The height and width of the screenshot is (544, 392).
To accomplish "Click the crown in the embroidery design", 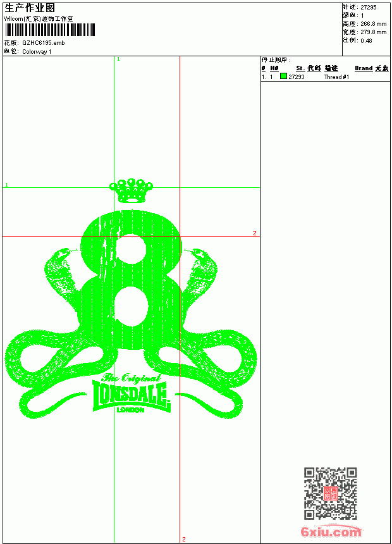I will point(131,190).
